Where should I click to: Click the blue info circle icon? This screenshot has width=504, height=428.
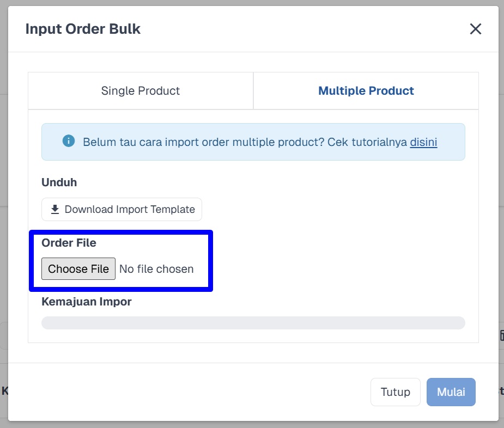(x=69, y=140)
